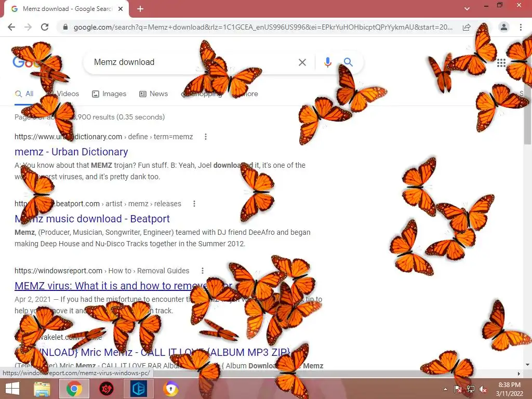Submit search with magnifier icon
Screen dimensions: 532x399
point(348,62)
